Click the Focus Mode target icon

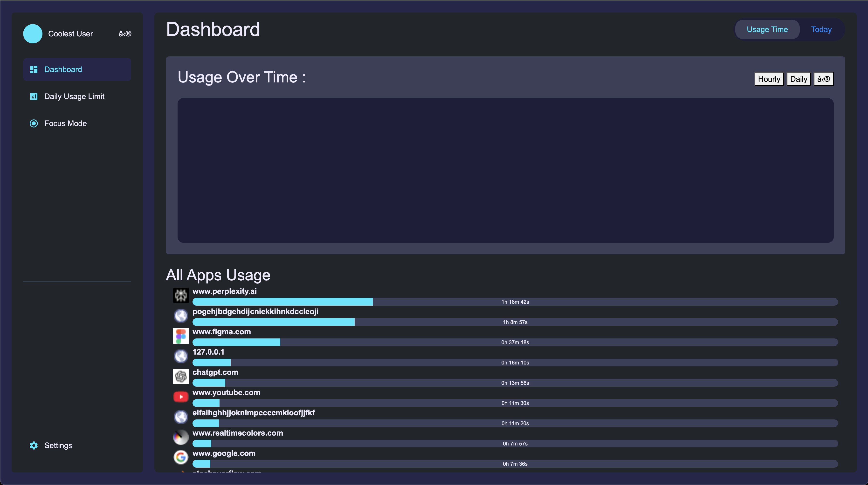click(34, 123)
